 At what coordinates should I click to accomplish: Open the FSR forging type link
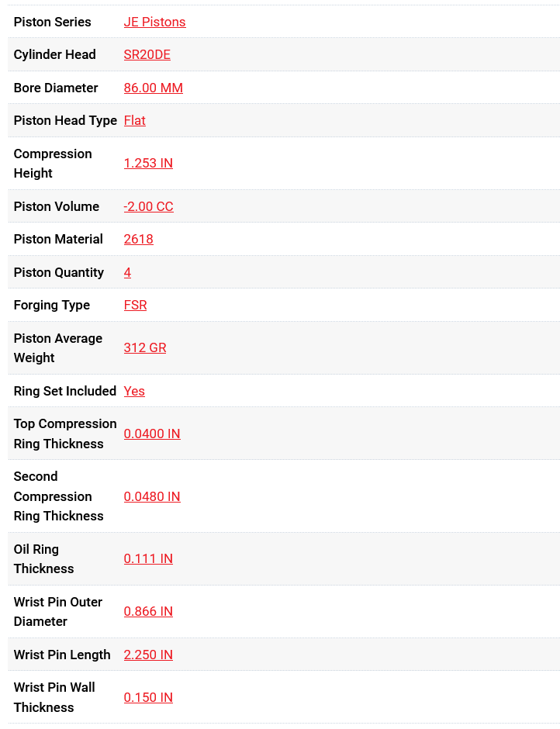click(x=135, y=305)
